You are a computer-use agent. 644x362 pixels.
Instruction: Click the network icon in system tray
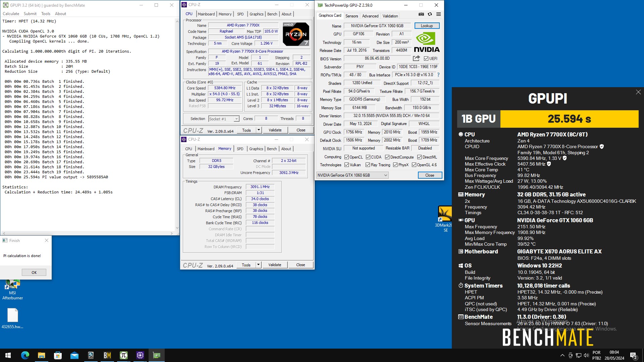tap(578, 355)
